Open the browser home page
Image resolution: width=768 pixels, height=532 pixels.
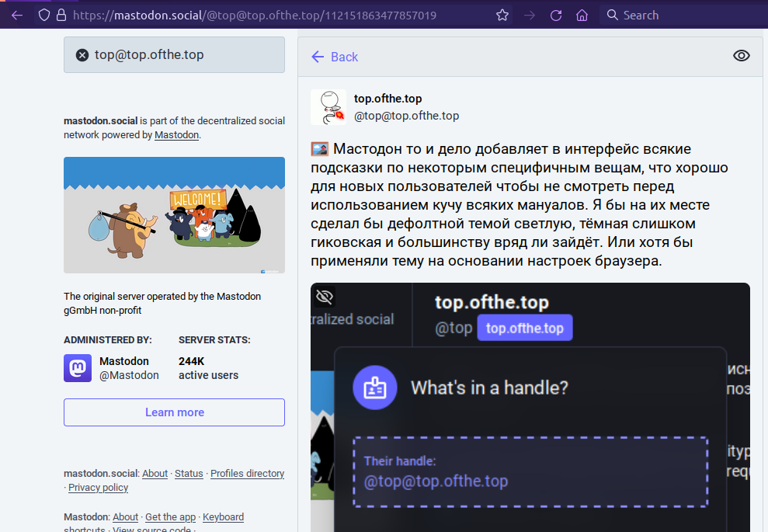click(x=582, y=16)
